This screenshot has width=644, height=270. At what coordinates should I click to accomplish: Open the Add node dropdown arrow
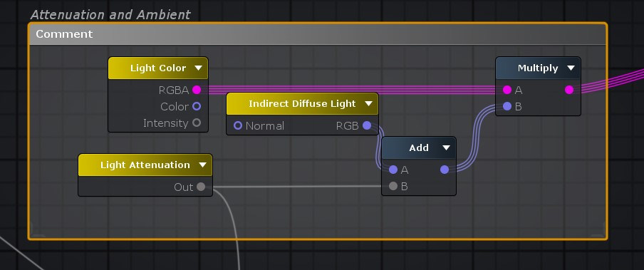(x=446, y=148)
